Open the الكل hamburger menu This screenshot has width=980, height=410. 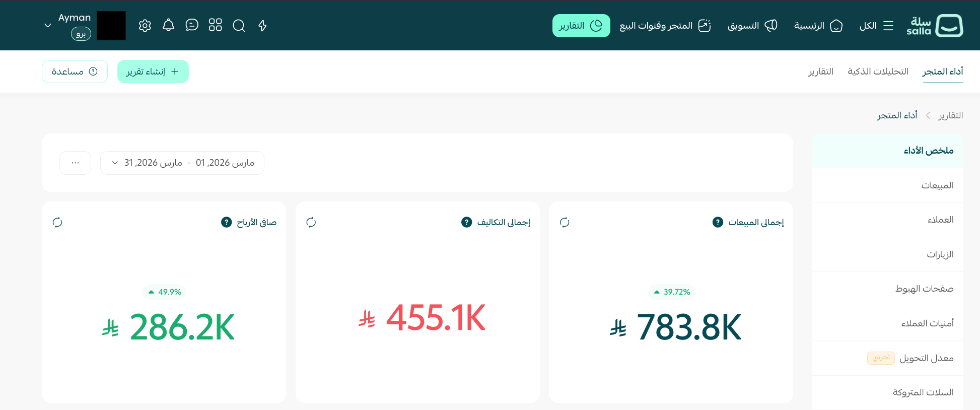point(876,26)
